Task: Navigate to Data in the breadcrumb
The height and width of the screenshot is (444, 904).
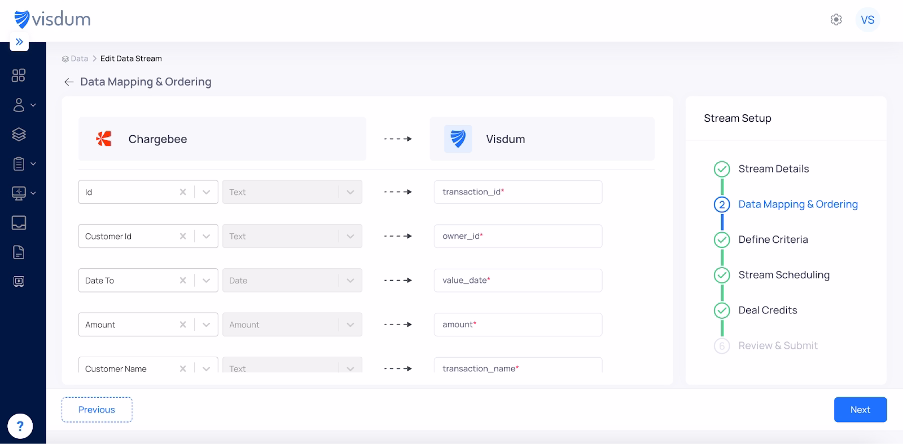Action: (79, 58)
